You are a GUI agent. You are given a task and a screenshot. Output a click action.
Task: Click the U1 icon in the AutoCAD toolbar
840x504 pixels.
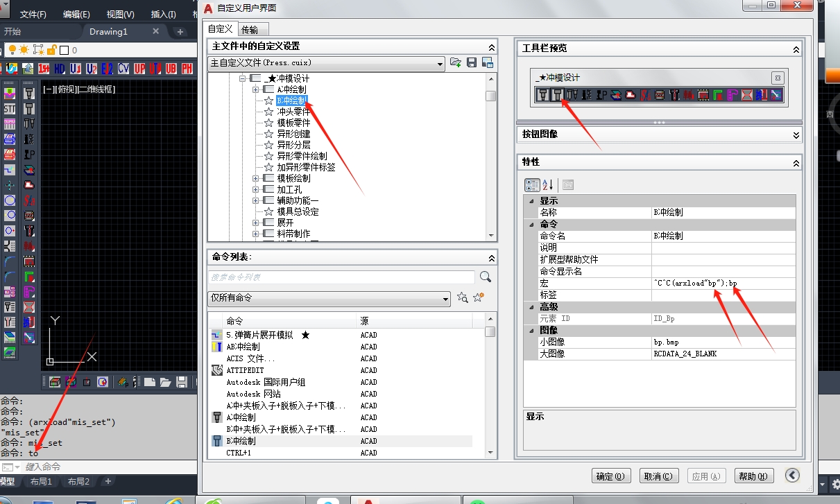pos(75,69)
